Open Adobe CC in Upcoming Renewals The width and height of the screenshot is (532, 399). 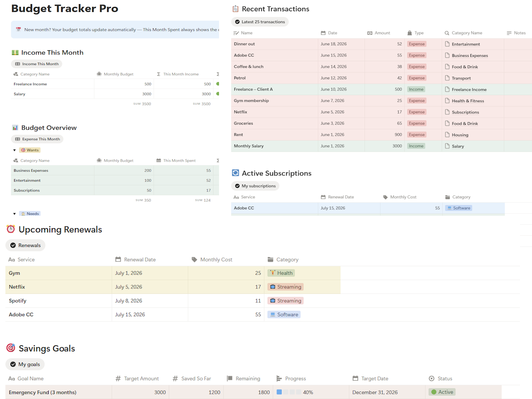point(21,315)
